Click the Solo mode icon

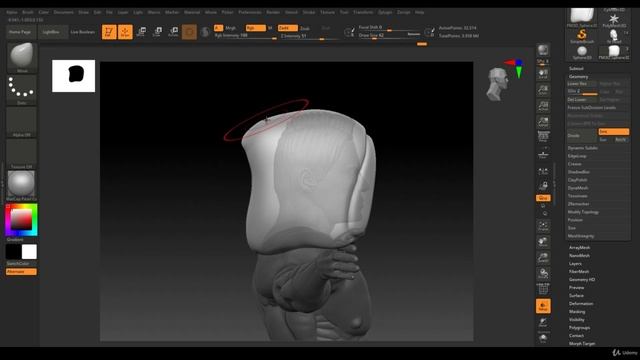point(543,339)
